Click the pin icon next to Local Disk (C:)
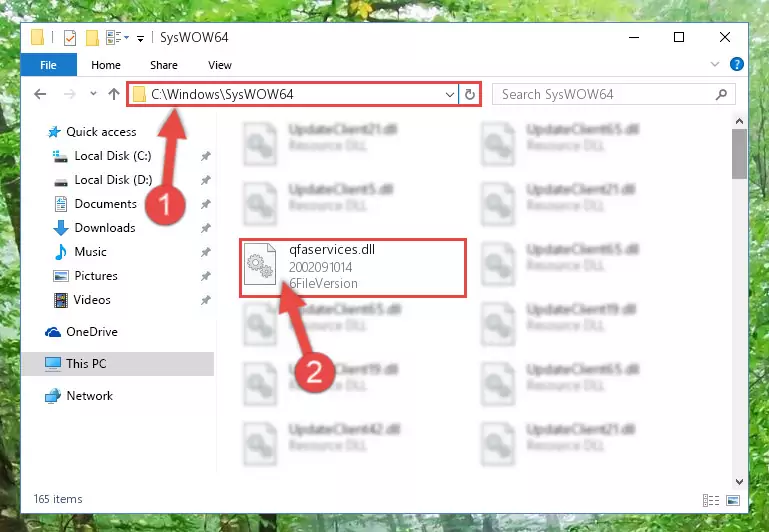Viewport: 769px width, 532px height. (x=205, y=156)
